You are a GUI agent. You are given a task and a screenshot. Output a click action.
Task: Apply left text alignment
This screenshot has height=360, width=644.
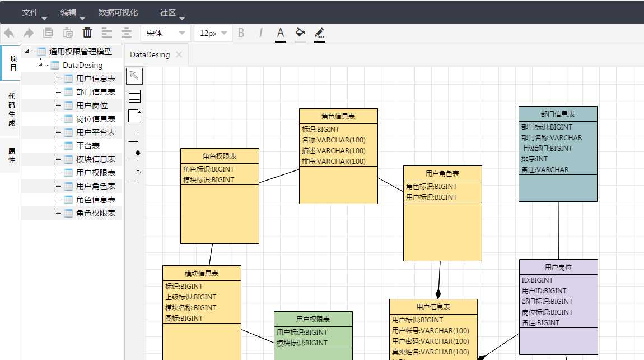(x=107, y=33)
